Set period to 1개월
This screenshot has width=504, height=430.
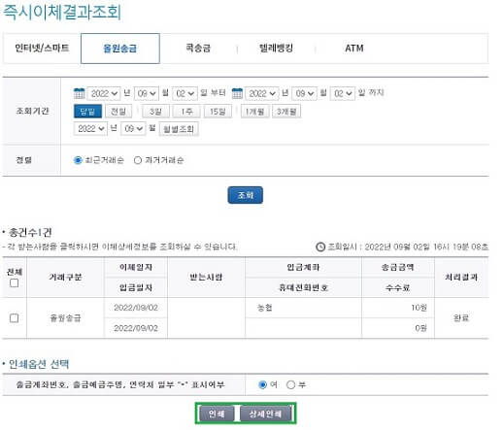255,112
